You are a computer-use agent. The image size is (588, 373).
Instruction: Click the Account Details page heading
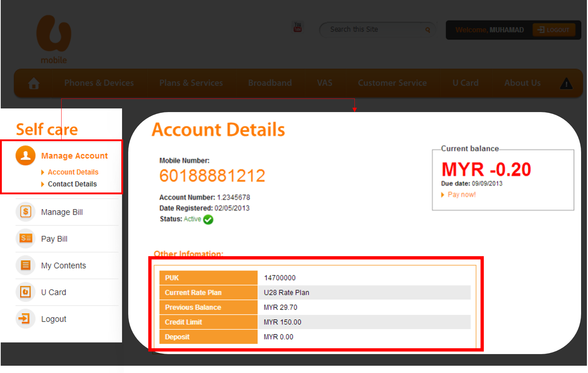coord(218,130)
